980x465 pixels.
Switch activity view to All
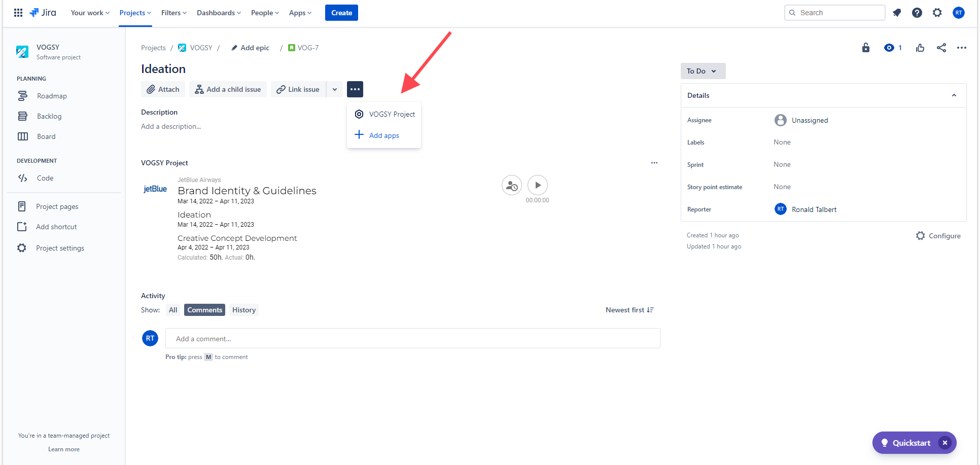pyautogui.click(x=173, y=310)
